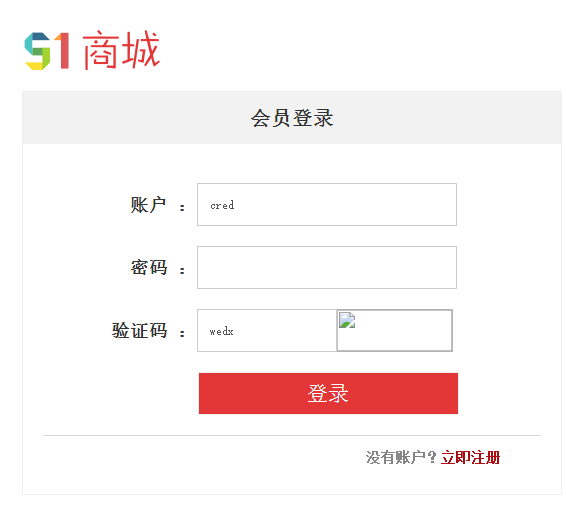Click the colon after 验证码 label
This screenshot has height=507, width=566.
click(x=182, y=333)
